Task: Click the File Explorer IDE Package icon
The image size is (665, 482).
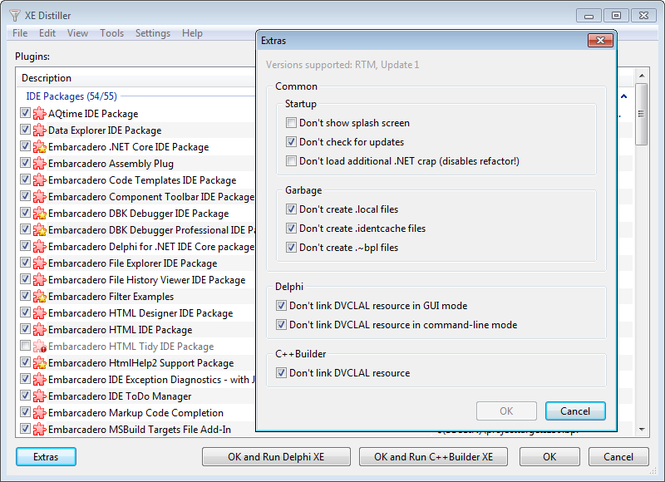Action: coord(39,263)
